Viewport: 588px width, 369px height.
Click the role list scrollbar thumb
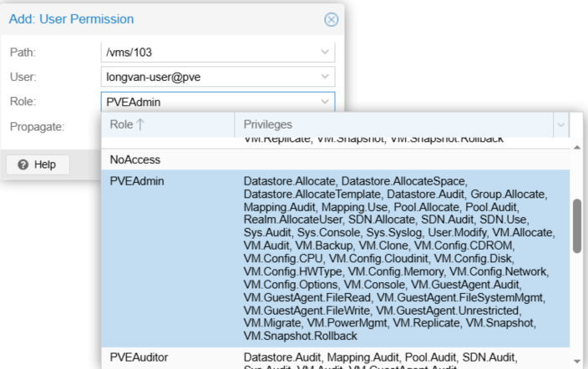pos(577,225)
